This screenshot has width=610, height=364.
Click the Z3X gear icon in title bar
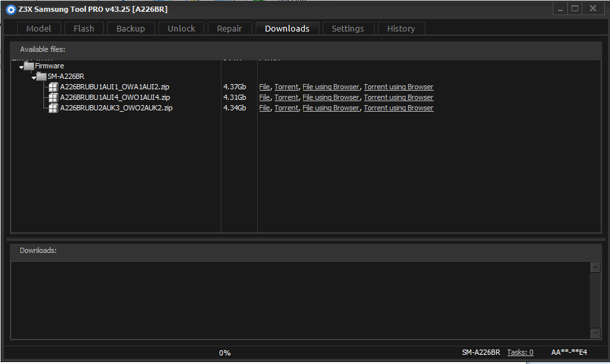(11, 9)
